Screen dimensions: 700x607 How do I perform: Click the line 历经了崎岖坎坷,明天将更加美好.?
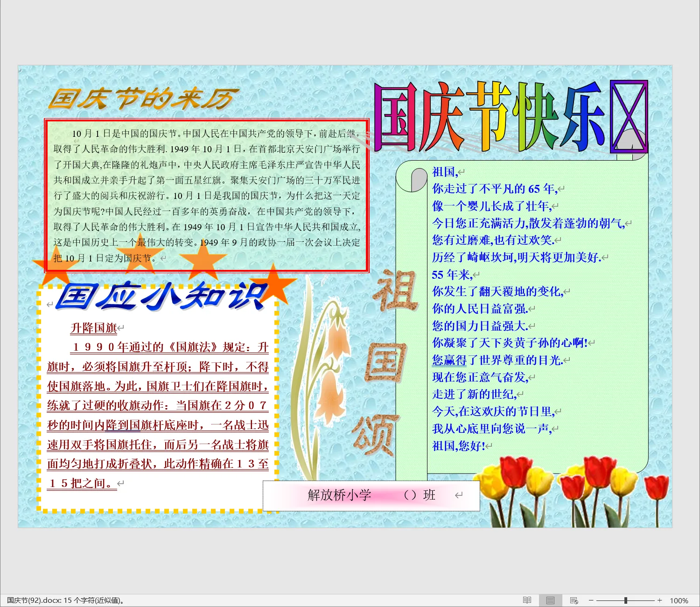pos(517,257)
